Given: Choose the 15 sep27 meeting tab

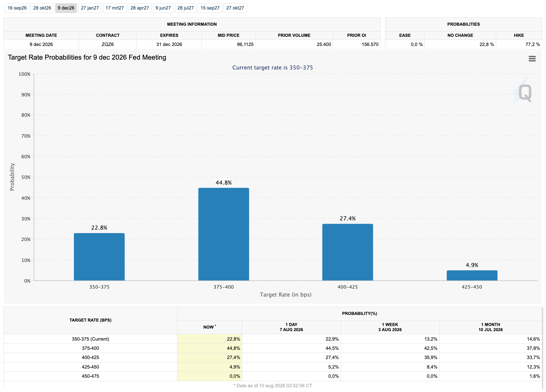Looking at the screenshot, I should (210, 8).
